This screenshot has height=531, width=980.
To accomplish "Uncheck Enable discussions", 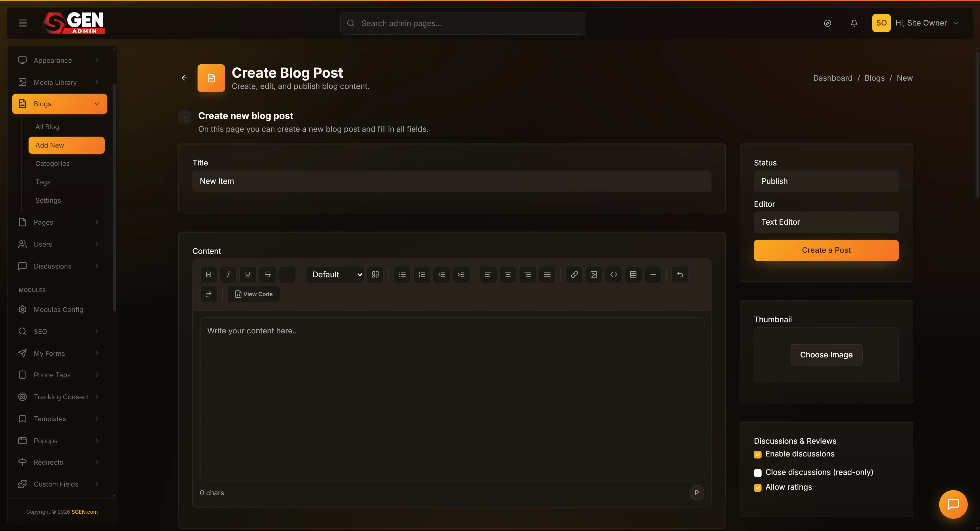I will (x=757, y=454).
